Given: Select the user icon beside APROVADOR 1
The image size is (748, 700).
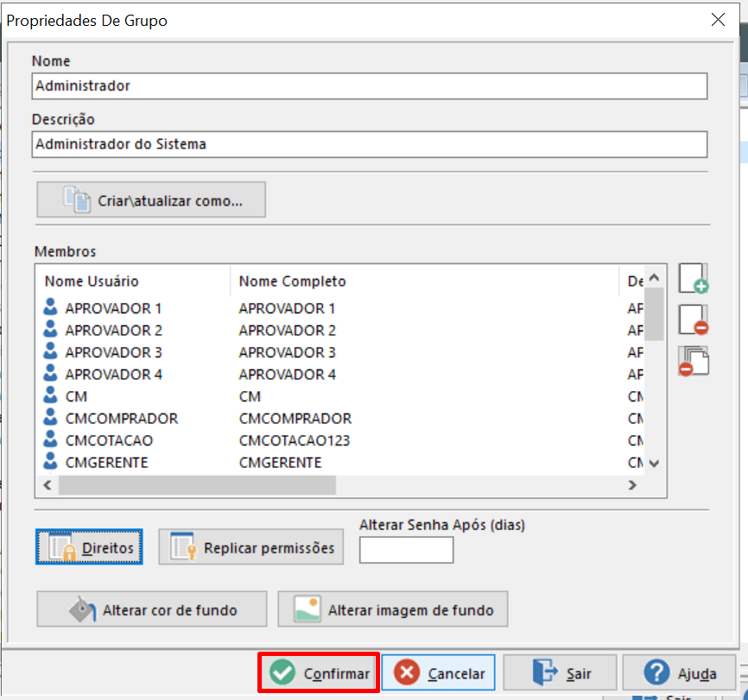Looking at the screenshot, I should click(x=50, y=307).
